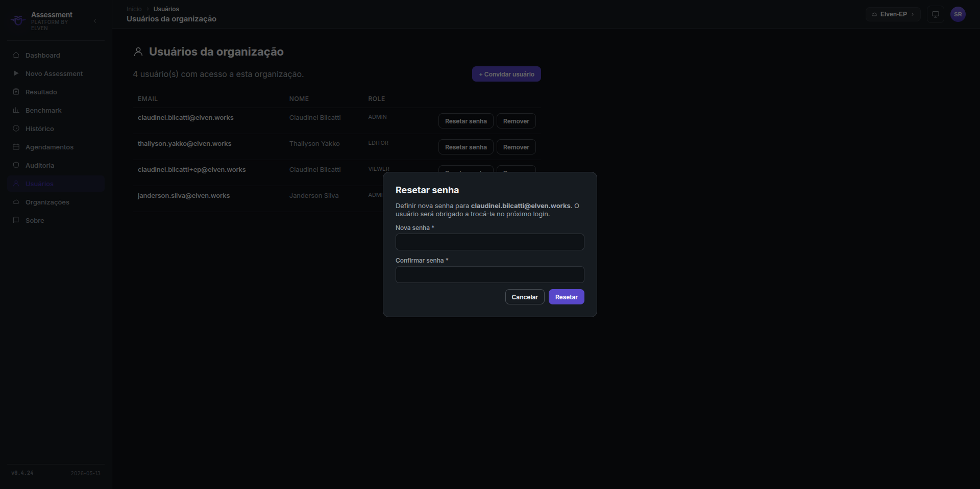Click the Convidar usuário button
The image size is (980, 489).
pyautogui.click(x=506, y=74)
